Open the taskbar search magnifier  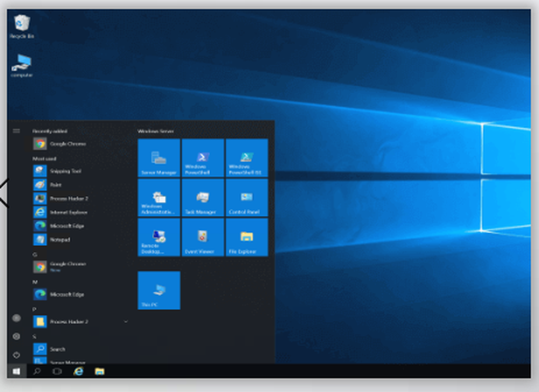(37, 371)
